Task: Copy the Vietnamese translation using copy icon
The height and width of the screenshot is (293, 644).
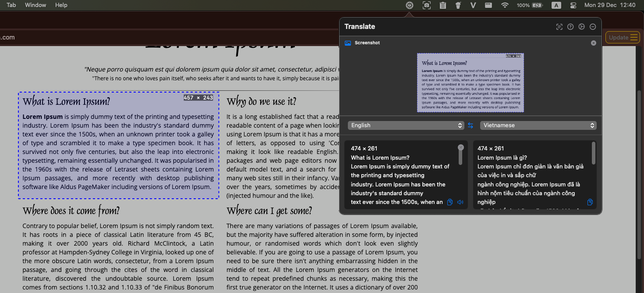Action: point(590,202)
